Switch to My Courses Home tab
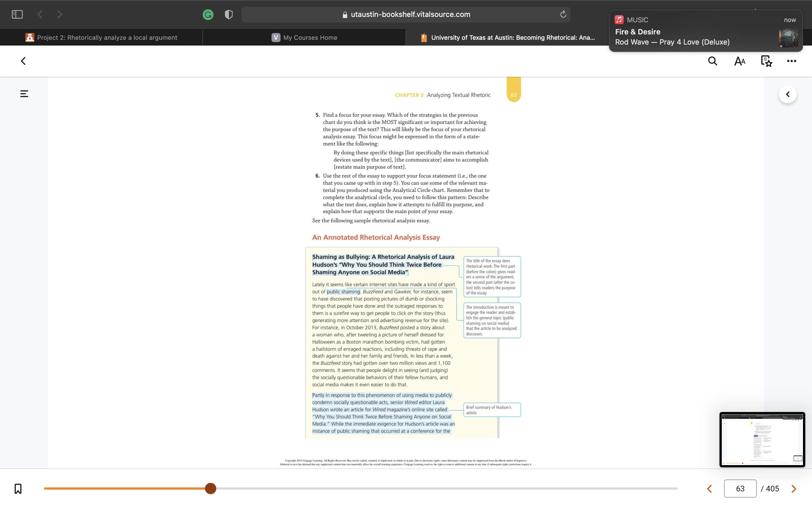The width and height of the screenshot is (812, 508). pos(304,38)
